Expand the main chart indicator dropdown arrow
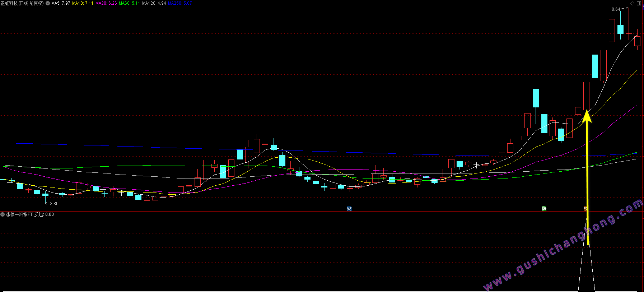 coord(48,3)
